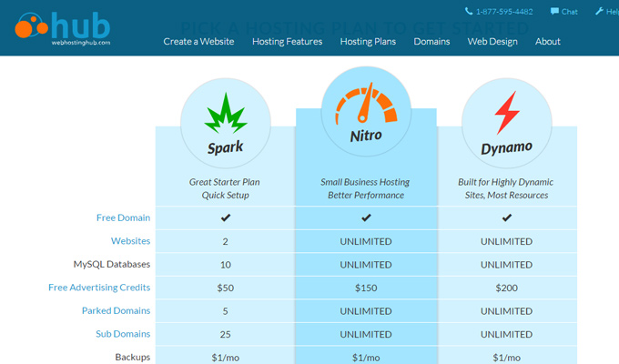Screen dimensions: 619x364
Task: Click the Parked Domains link
Action: [x=117, y=310]
